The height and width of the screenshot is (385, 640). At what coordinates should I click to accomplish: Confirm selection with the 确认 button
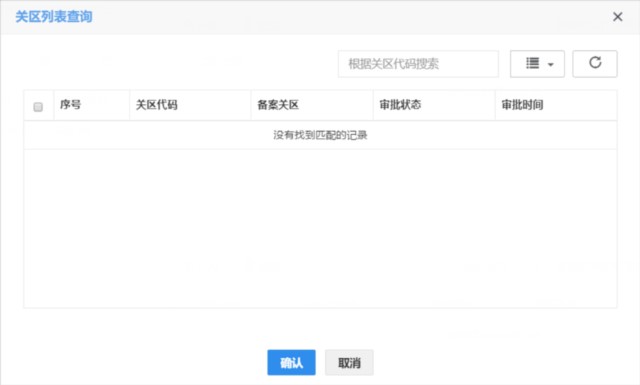click(x=291, y=363)
